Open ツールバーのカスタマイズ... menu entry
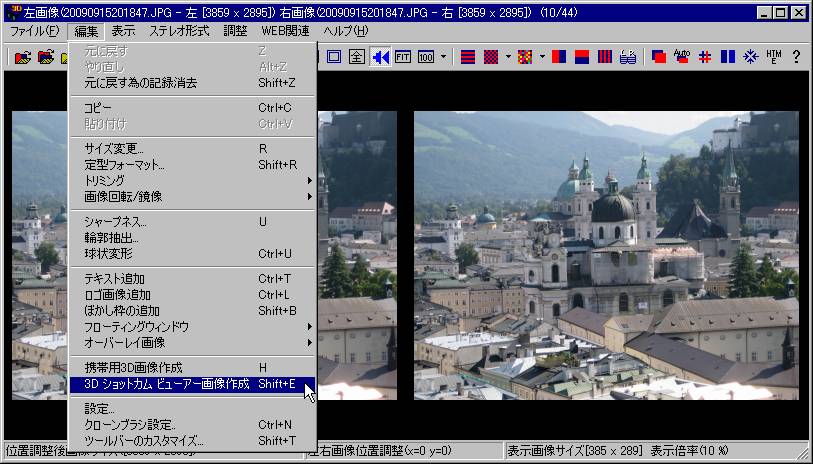Image resolution: width=813 pixels, height=464 pixels. coord(192,441)
